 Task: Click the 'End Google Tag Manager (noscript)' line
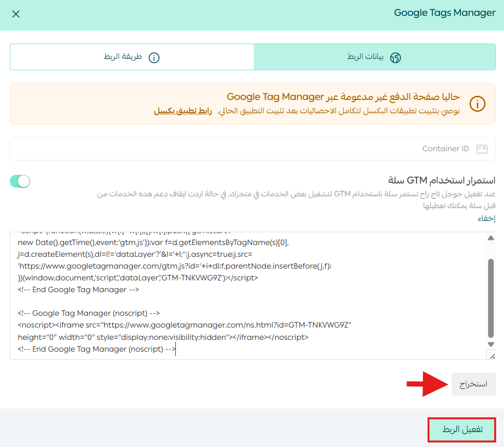[x=97, y=349]
